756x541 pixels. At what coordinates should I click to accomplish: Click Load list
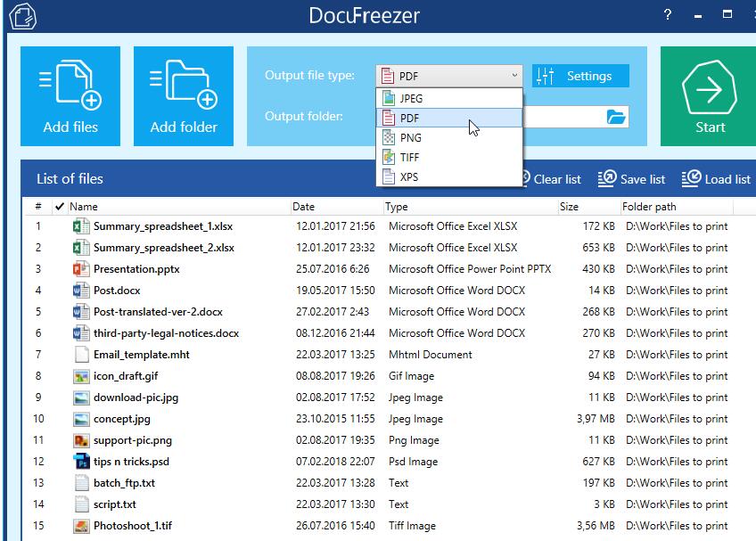click(x=716, y=179)
